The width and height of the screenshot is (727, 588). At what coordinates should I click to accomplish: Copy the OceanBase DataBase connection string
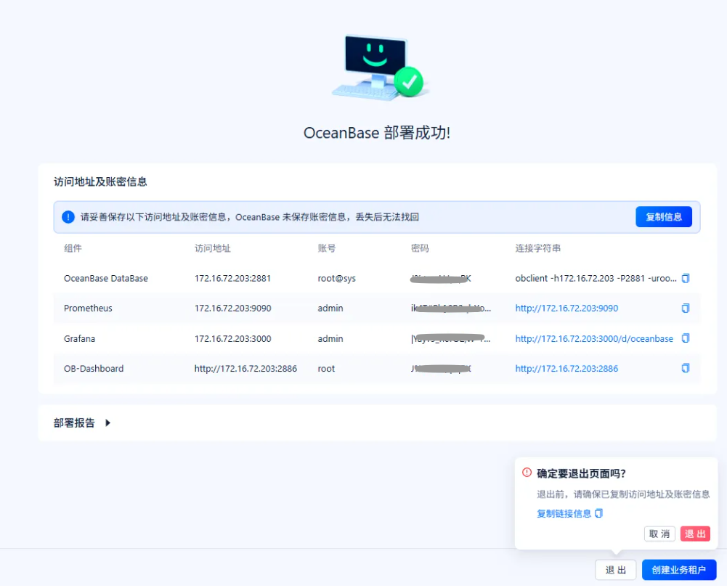(686, 278)
